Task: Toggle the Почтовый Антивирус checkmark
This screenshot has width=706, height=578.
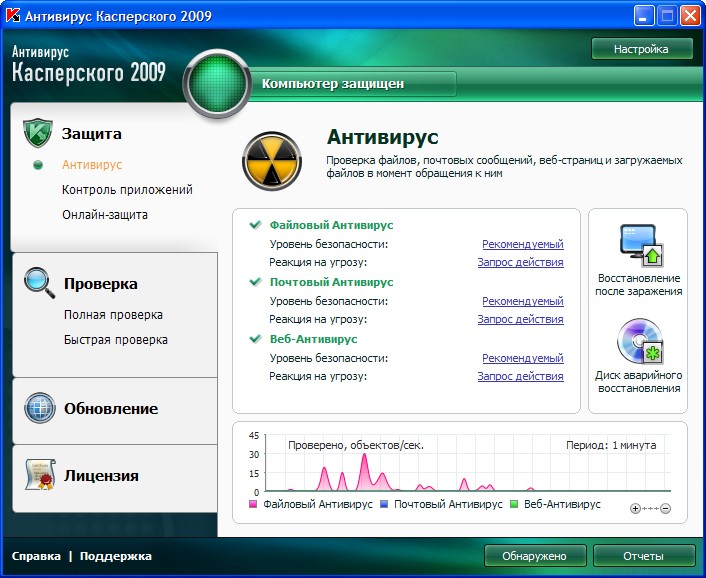Action: 255,281
